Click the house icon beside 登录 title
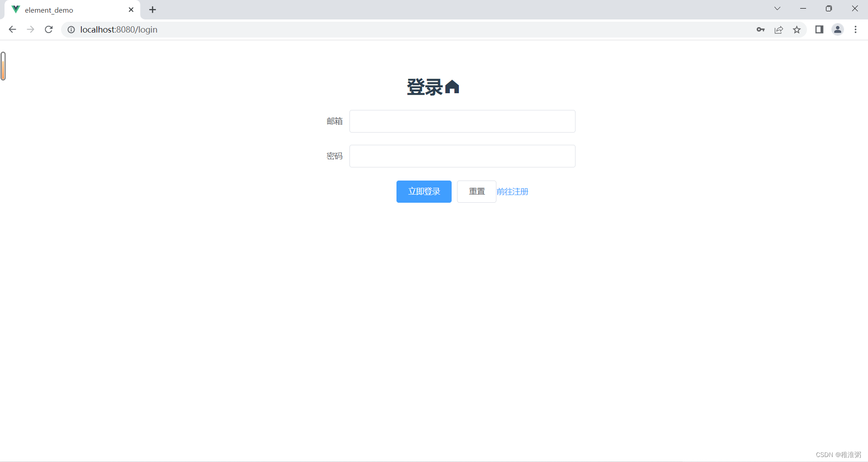 click(x=453, y=87)
